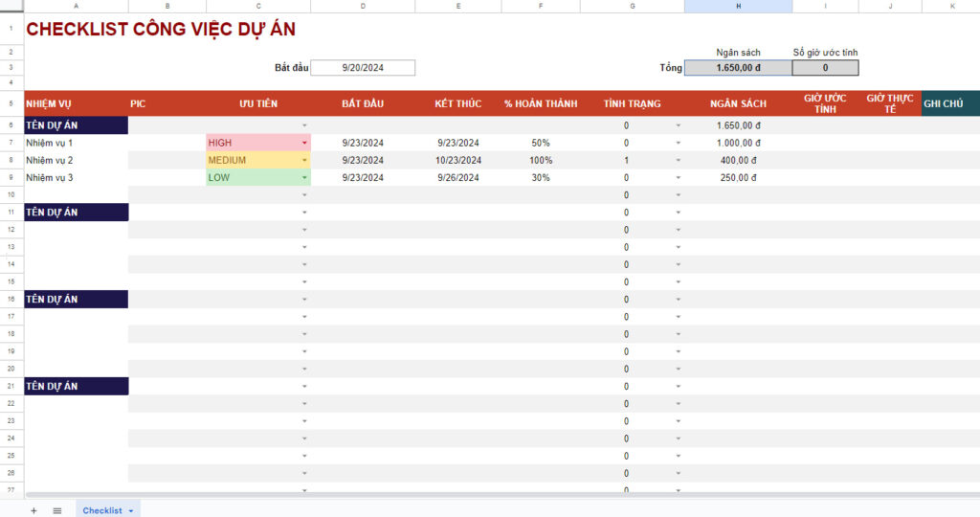The width and height of the screenshot is (980, 517).
Task: Select the CHECKLIST CÔNG VIỆC DỰ ÁN title
Action: tap(161, 30)
